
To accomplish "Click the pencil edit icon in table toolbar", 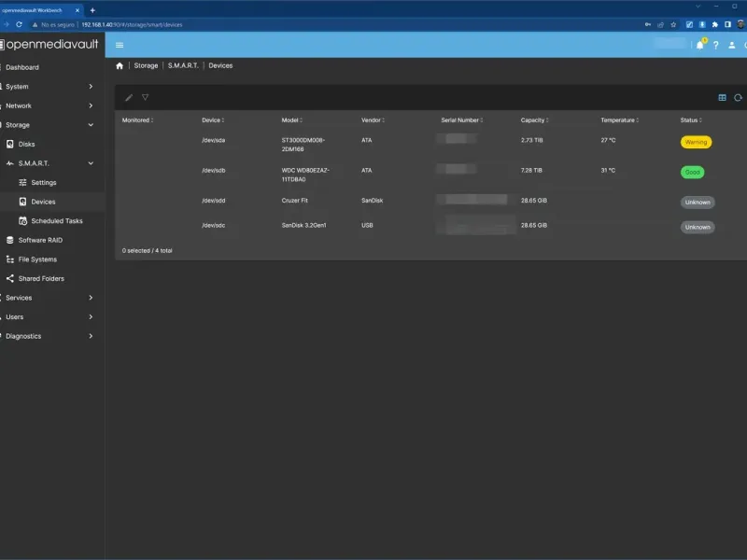I will (129, 98).
